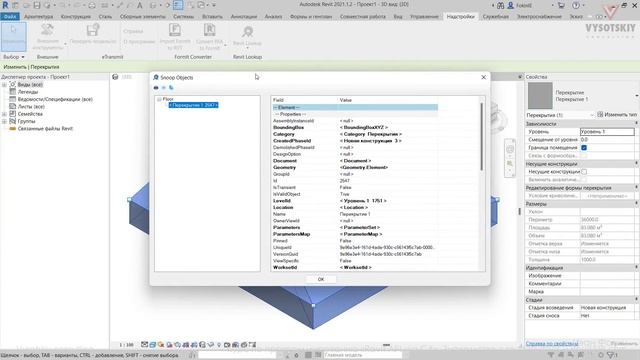
Task: Click the second Snoop Objects toolbar icon
Action: (x=164, y=88)
